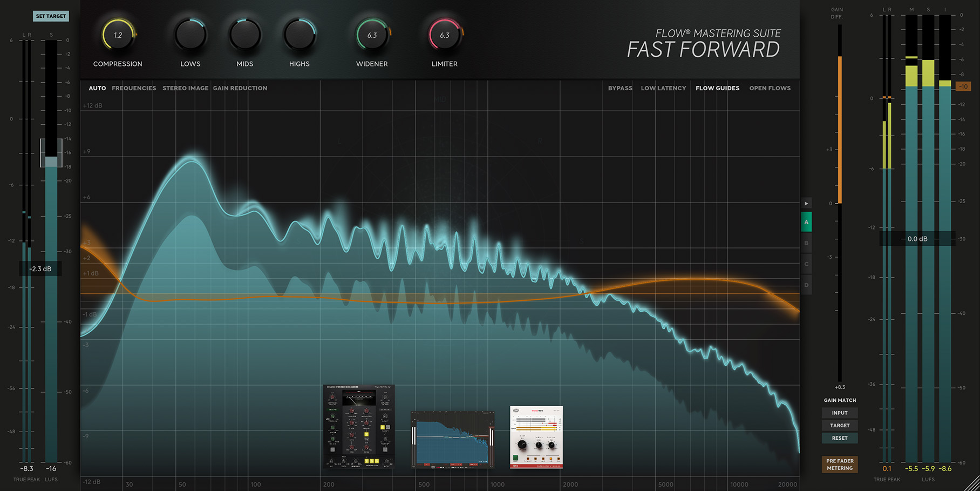Click the Fast Forward title text
Viewport: 980px width, 491px height.
703,50
